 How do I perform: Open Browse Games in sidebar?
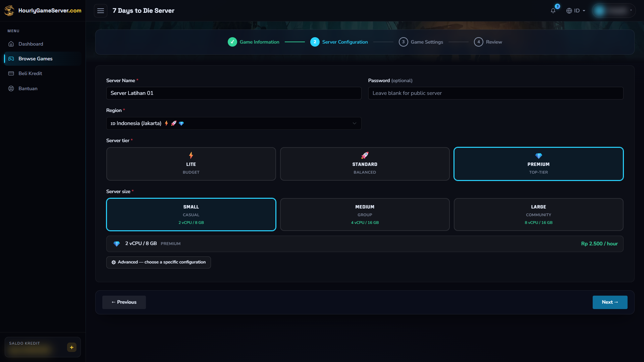point(43,59)
